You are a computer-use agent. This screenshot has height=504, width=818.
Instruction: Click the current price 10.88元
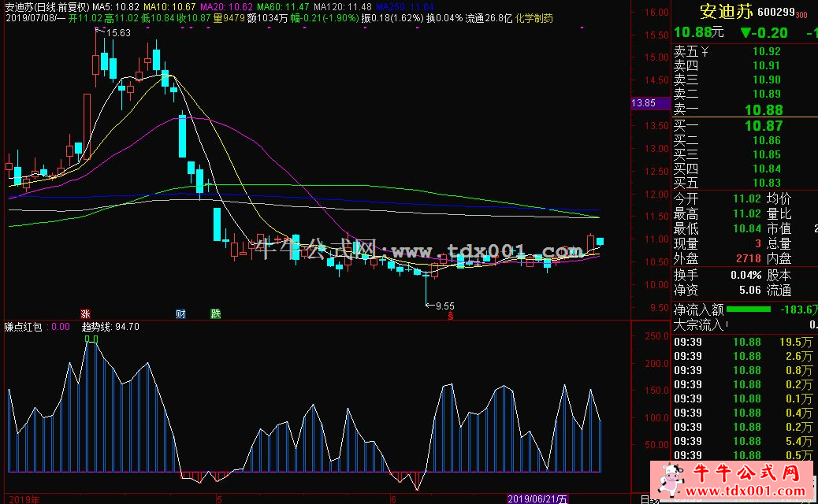[698, 32]
